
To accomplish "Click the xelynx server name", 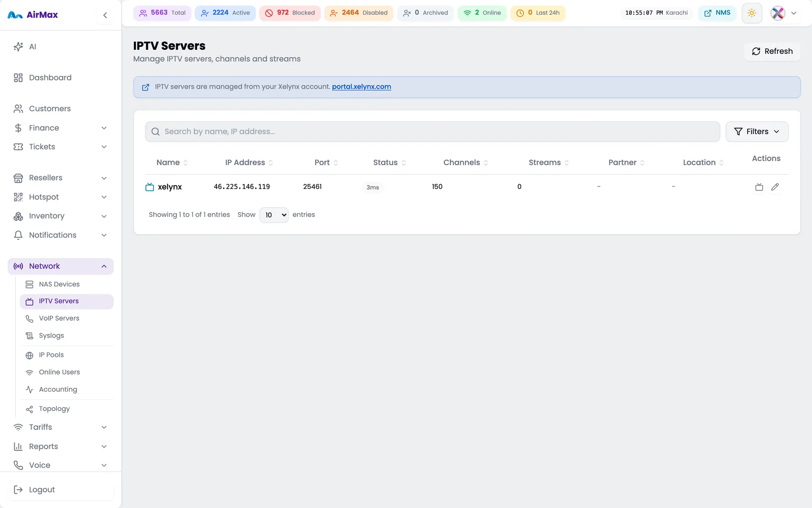I will [170, 187].
